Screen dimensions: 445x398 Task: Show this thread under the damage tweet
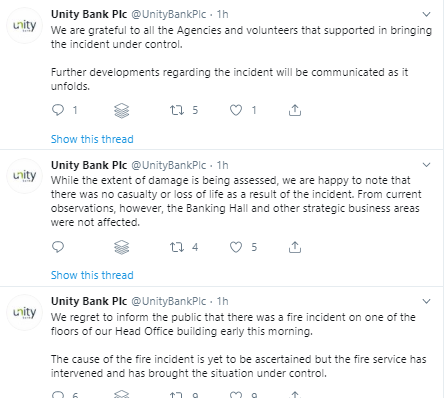pyautogui.click(x=92, y=275)
